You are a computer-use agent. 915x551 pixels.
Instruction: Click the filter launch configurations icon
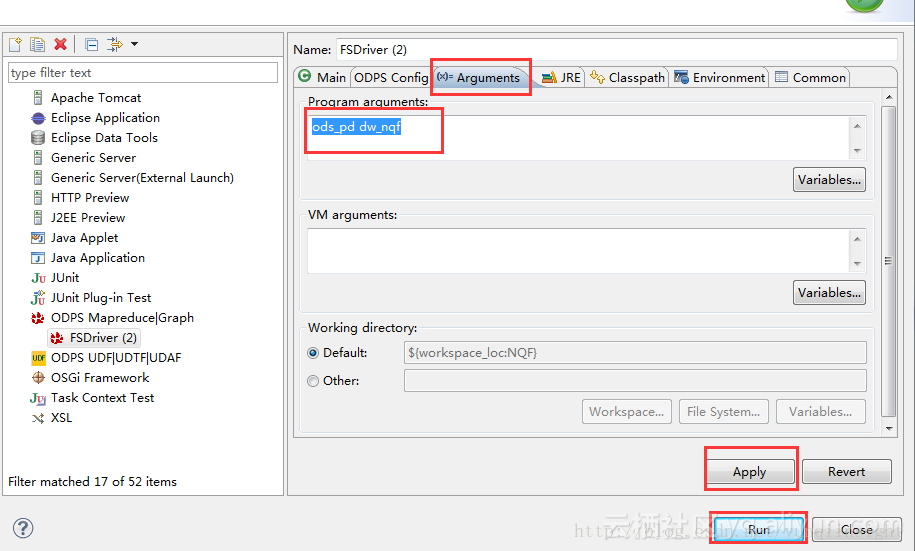[115, 44]
